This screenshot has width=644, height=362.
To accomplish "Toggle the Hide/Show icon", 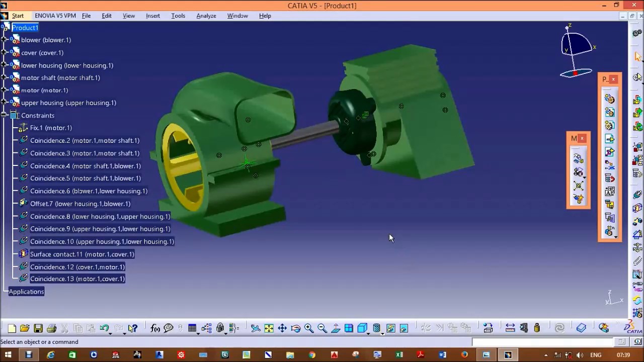I will (391, 328).
